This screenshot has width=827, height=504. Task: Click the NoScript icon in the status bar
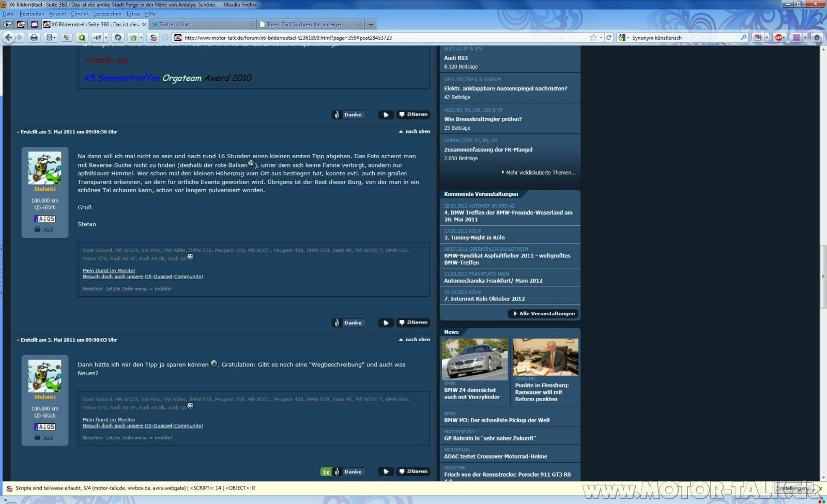point(9,488)
